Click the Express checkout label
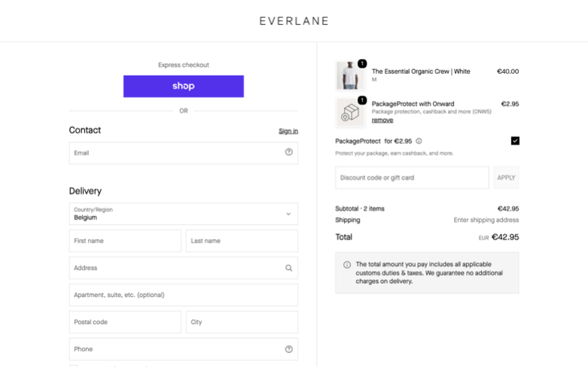This screenshot has height=367, width=588. pyautogui.click(x=184, y=65)
